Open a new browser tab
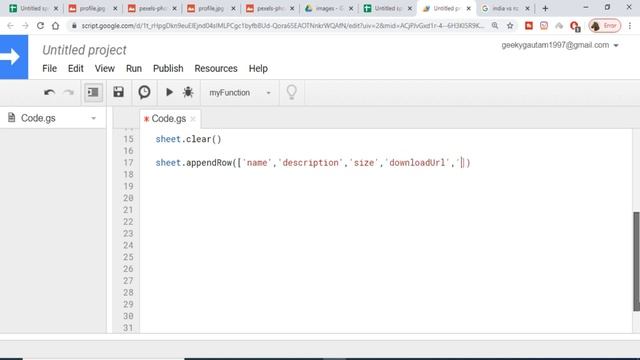Screen dimensions: 640x360 pyautogui.click(x=545, y=8)
